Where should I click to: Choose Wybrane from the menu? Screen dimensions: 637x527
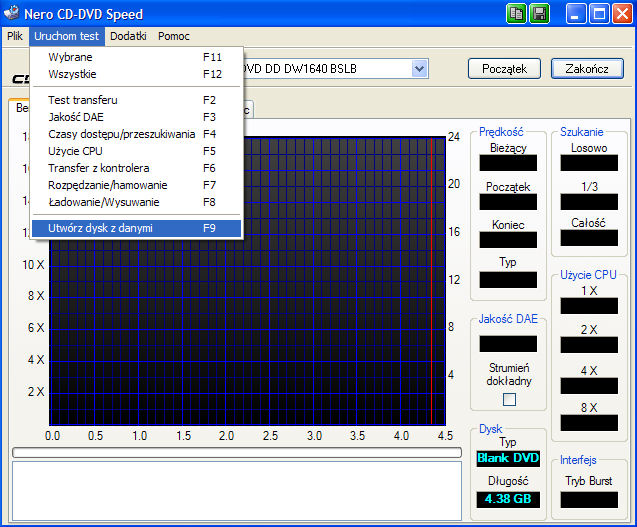136,57
